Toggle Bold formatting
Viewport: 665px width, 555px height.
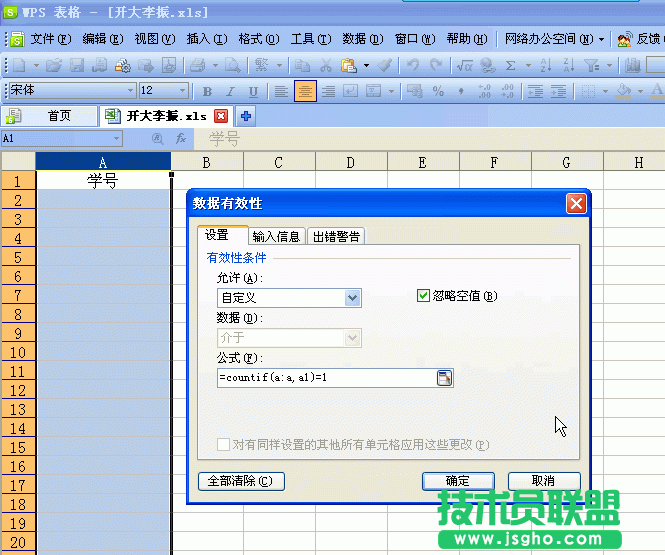coord(207,91)
